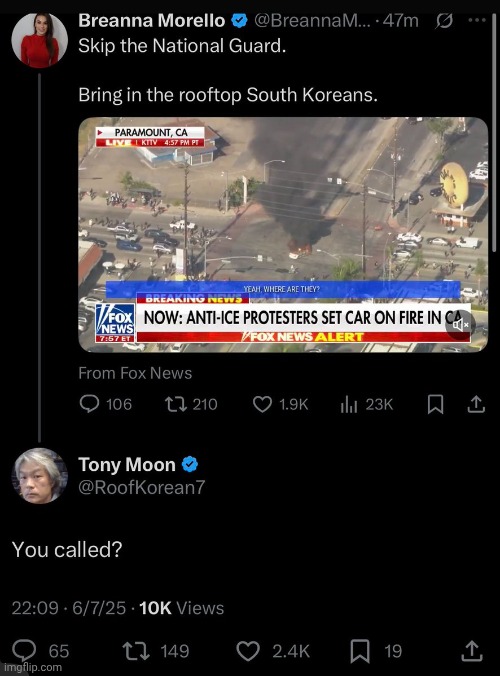The width and height of the screenshot is (500, 676).
Task: Open the three-dot more menu on top post
Action: [x=477, y=20]
